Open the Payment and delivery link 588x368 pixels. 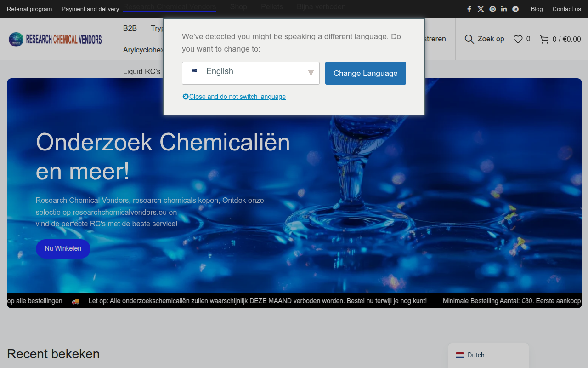pos(90,9)
